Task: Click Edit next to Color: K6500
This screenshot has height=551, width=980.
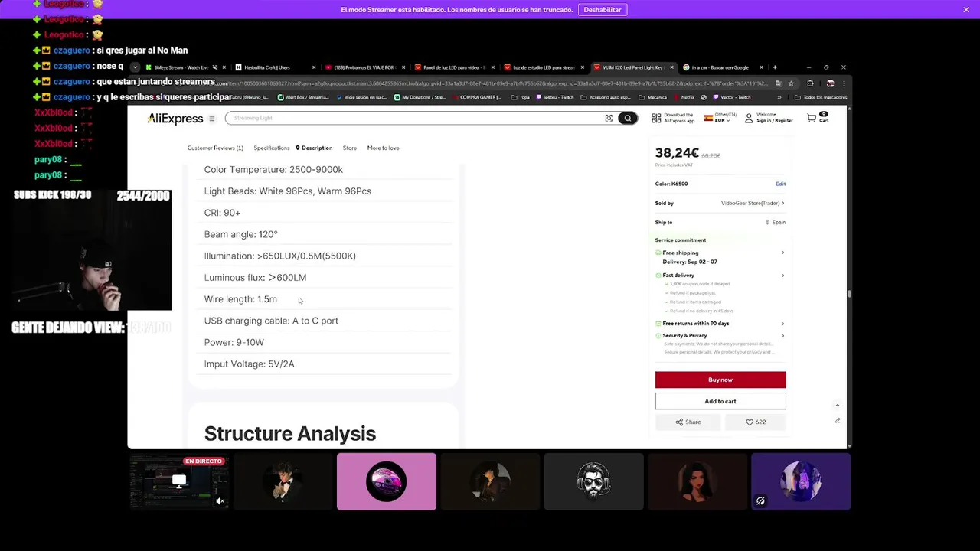Action: tap(780, 184)
